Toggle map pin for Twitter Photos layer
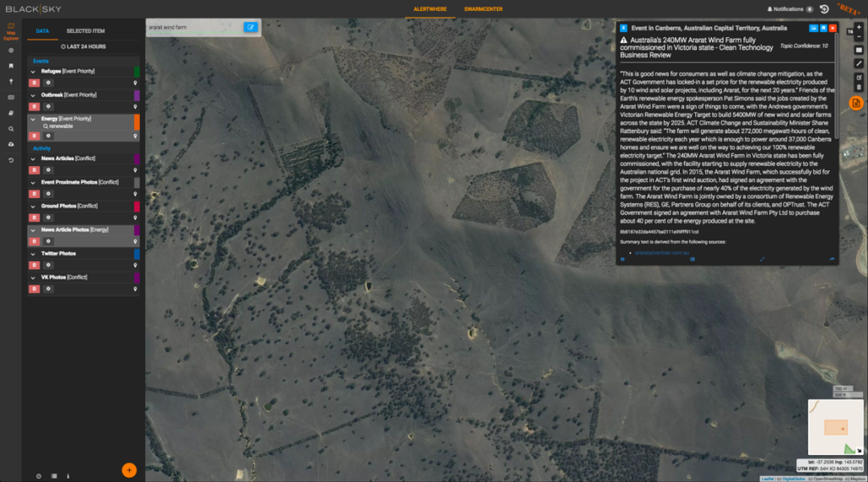The image size is (868, 482). 136,265
